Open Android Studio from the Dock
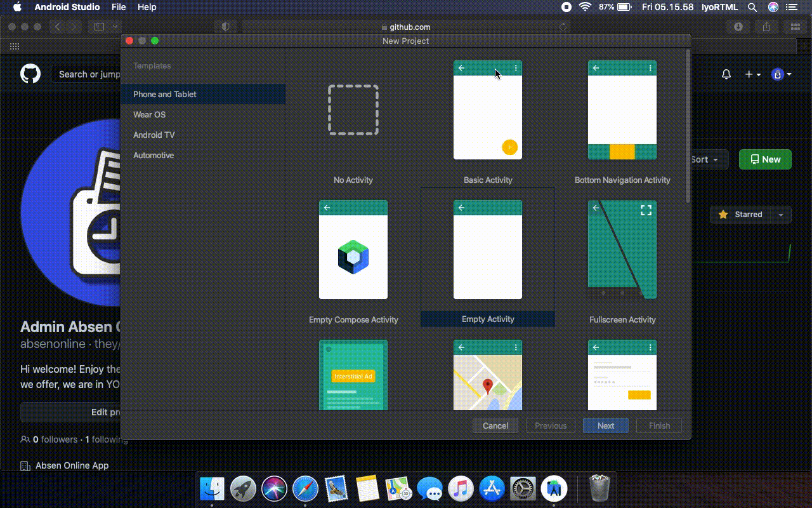 click(x=554, y=489)
